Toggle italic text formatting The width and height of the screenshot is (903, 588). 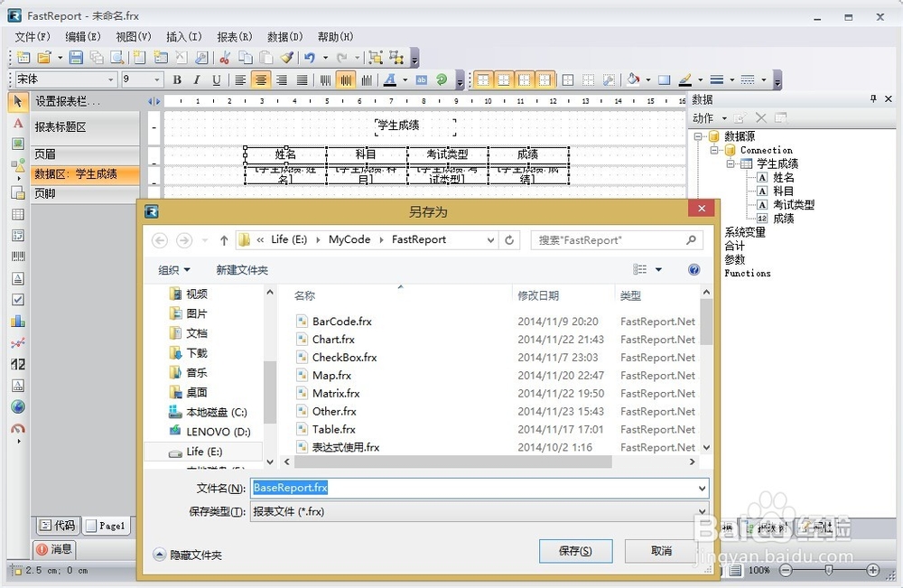point(196,79)
